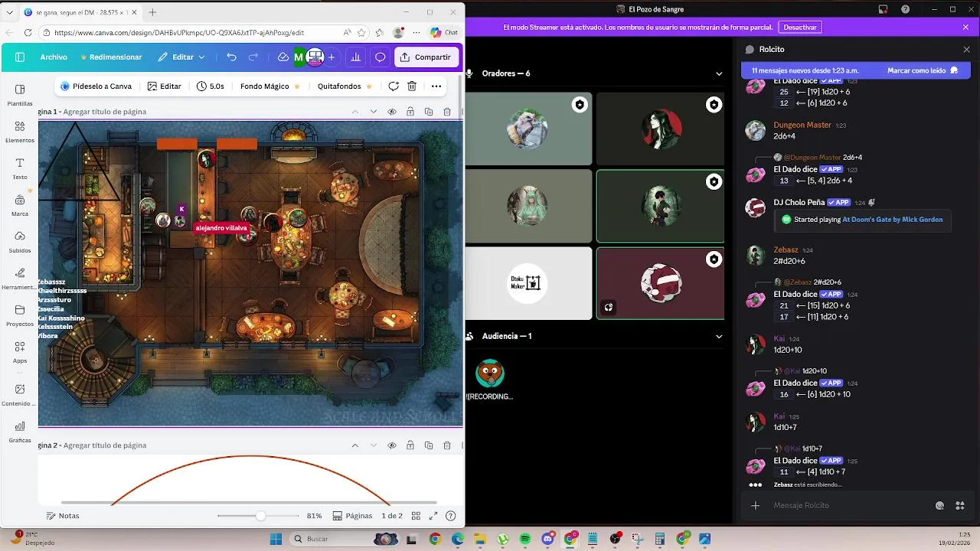The width and height of the screenshot is (980, 551).
Task: Click Marcar como leído in Discord
Action: (923, 70)
